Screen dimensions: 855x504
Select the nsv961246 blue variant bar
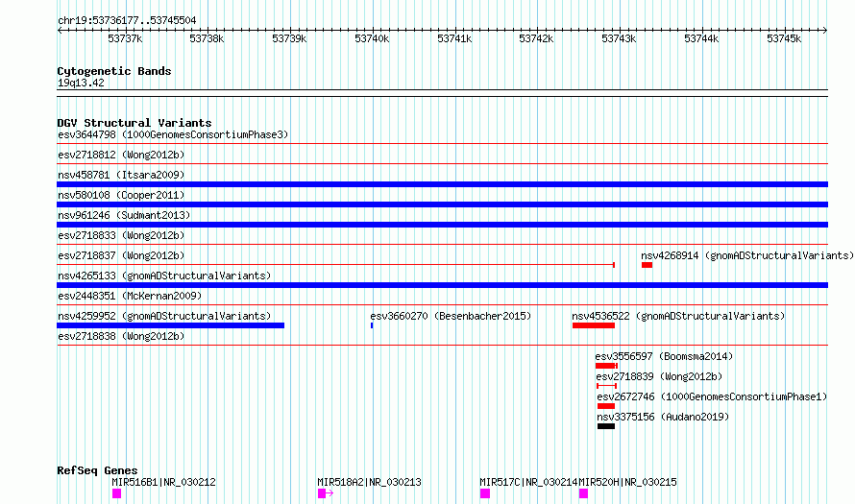[x=442, y=225]
